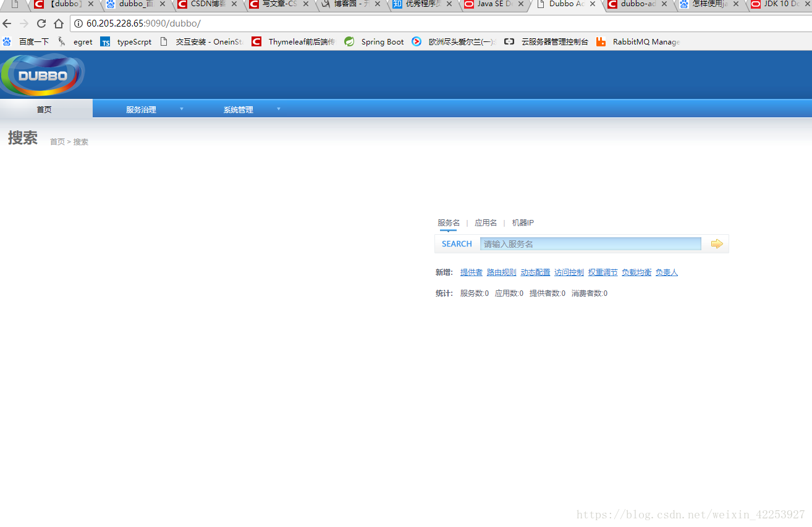Open the 服务治理 navigation menu
This screenshot has height=527, width=812.
tap(142, 109)
